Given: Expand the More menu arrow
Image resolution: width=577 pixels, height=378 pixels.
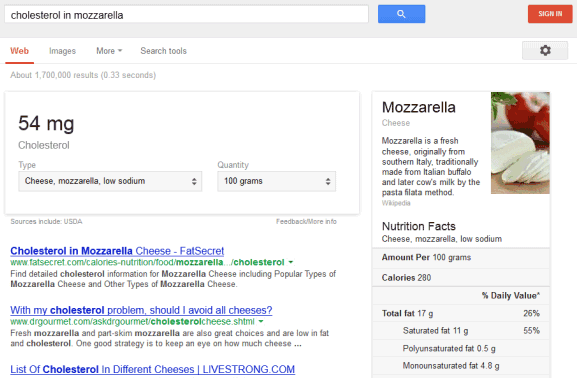Looking at the screenshot, I should click(x=120, y=51).
